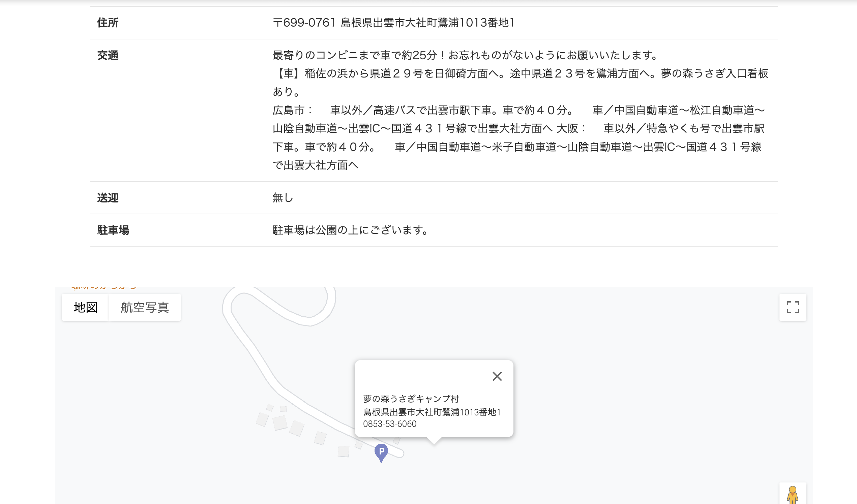Click the 送迎 row label
Screen dimensions: 857x504
click(108, 197)
